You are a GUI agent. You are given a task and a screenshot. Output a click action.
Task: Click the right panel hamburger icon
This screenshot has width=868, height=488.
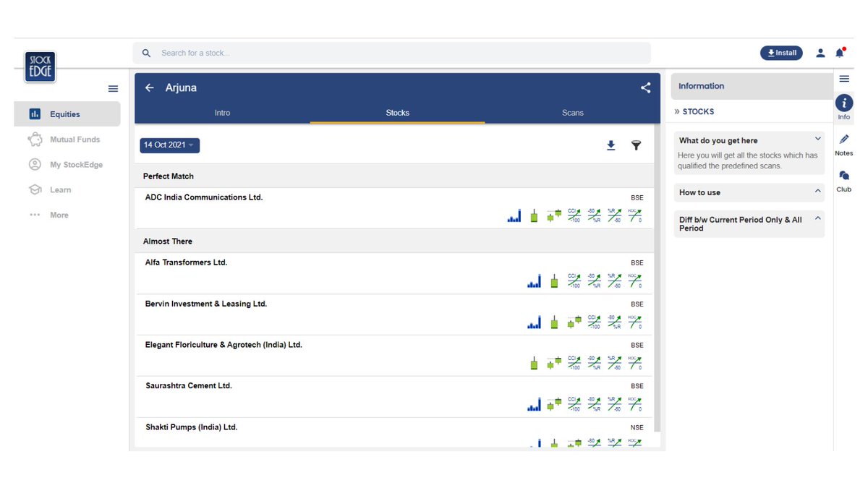click(844, 79)
